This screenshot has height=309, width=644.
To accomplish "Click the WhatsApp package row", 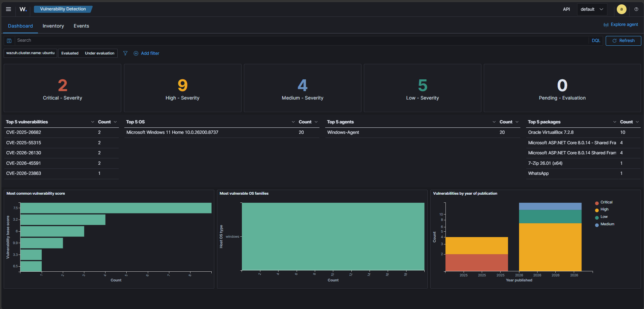I will point(583,173).
